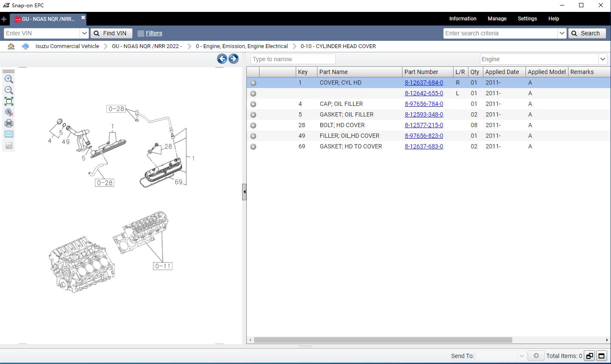This screenshot has width=611, height=364.
Task: Click the Search button
Action: coord(587,33)
